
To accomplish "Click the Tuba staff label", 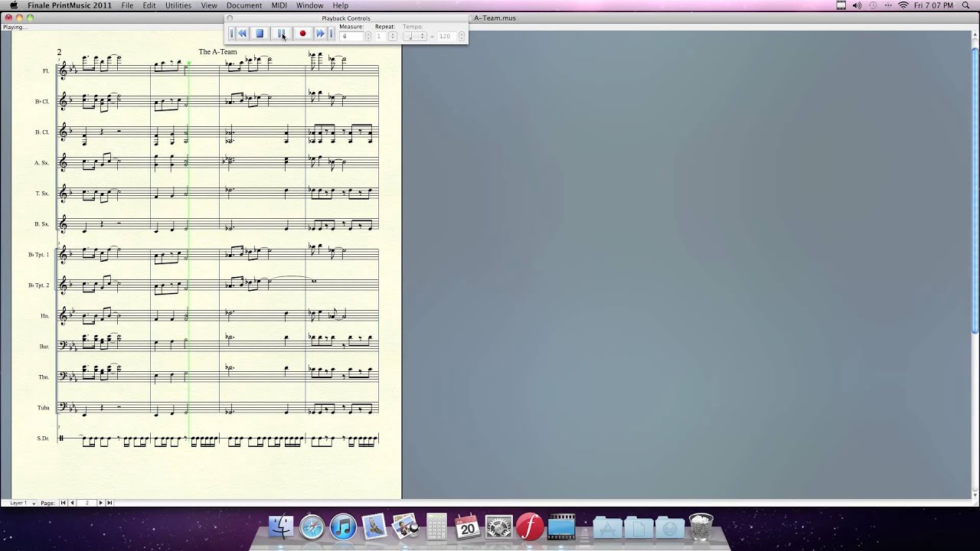I will (44, 407).
